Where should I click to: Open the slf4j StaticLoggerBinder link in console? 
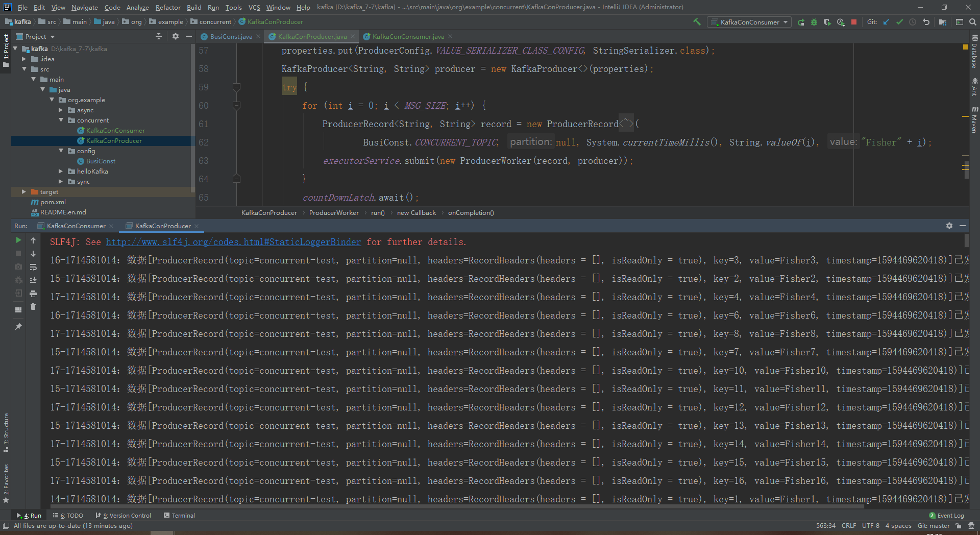click(x=233, y=242)
